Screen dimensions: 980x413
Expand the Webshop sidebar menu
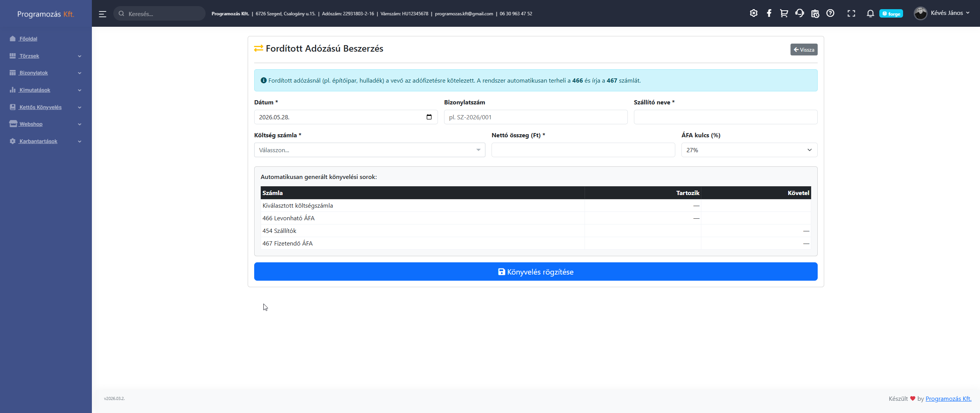click(46, 124)
